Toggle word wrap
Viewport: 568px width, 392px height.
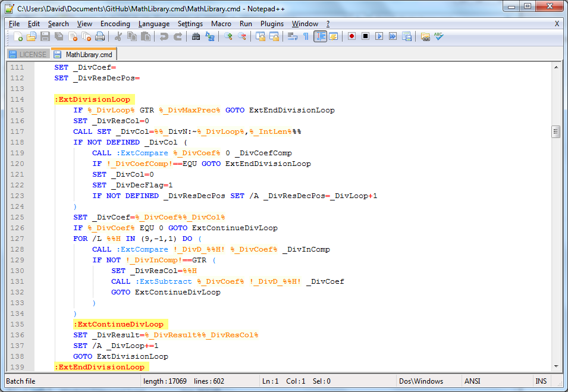(291, 36)
